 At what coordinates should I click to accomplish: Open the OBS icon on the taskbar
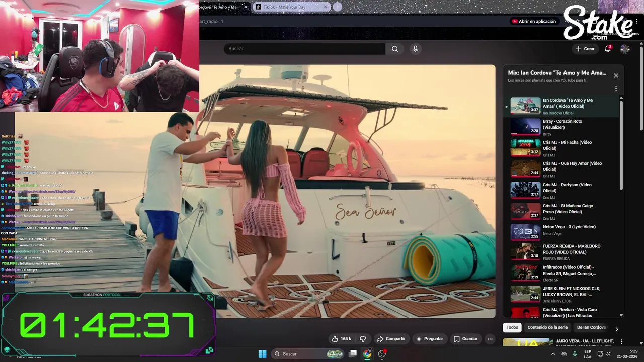382,354
